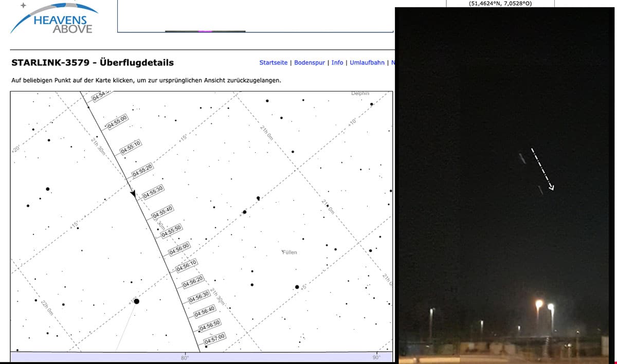Click the 90° azimuth label
The height and width of the screenshot is (364, 617).
tap(376, 357)
